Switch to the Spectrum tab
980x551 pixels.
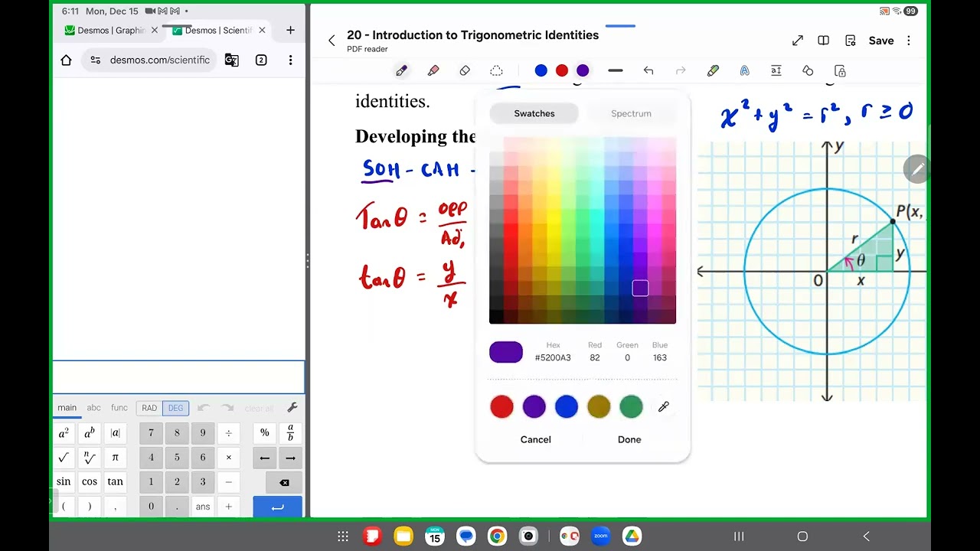pos(631,113)
